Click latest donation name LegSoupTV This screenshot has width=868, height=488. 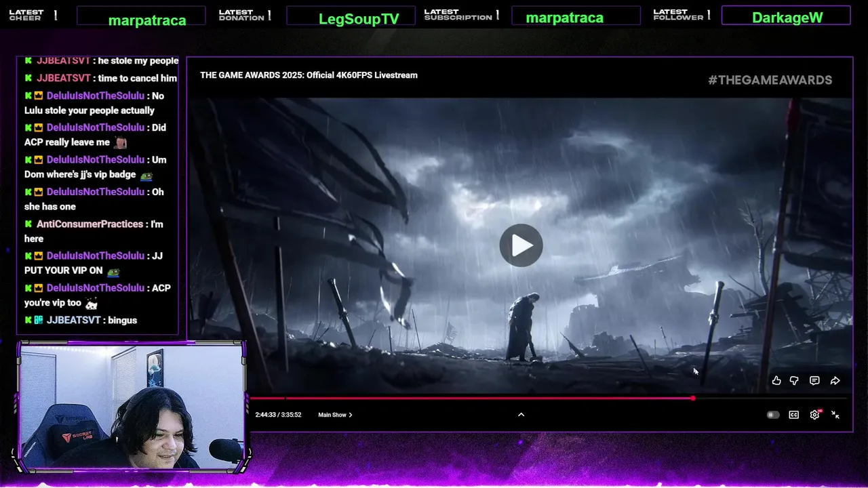[x=359, y=19]
